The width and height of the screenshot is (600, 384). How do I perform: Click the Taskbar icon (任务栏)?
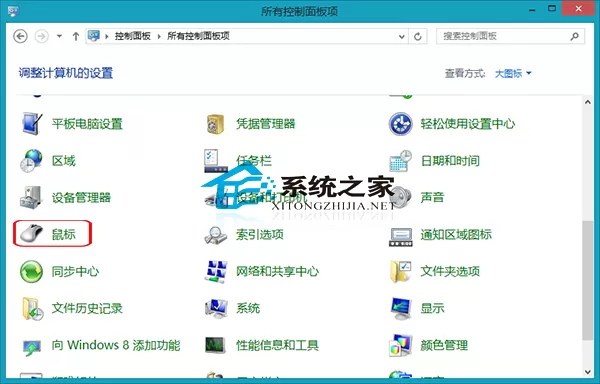click(216, 161)
